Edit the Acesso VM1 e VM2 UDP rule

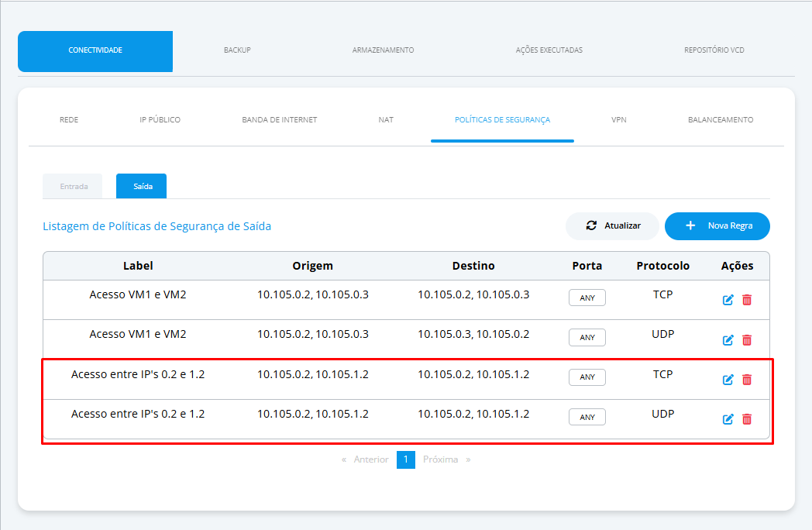coord(728,340)
